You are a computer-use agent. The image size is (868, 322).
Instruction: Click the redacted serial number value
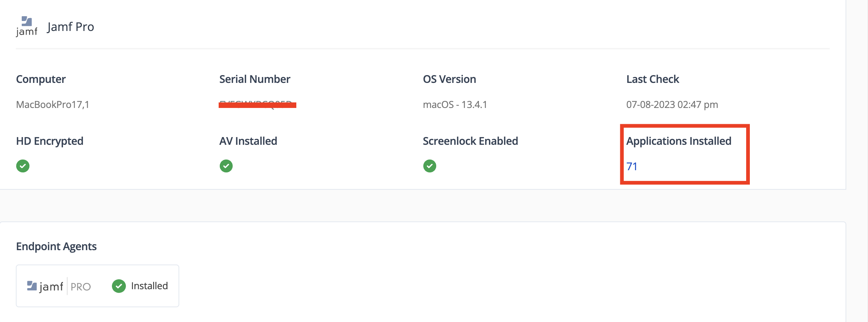coord(257,105)
